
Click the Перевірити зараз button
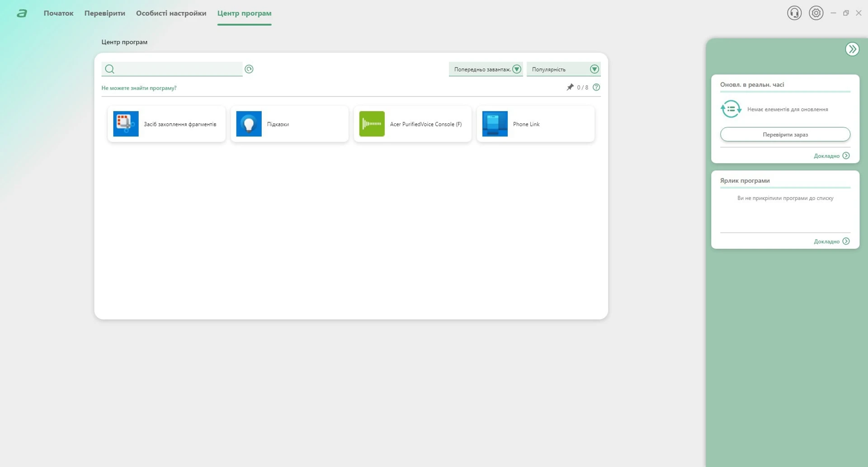[x=785, y=134]
